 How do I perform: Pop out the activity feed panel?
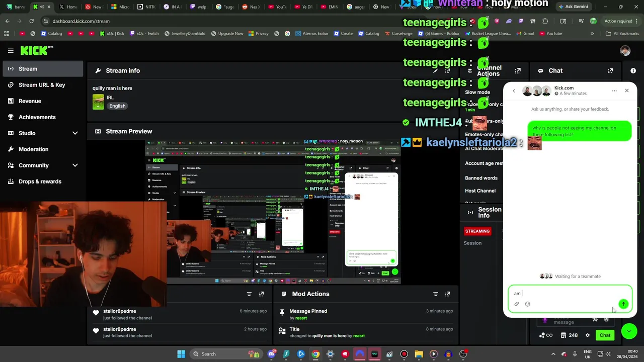261,294
